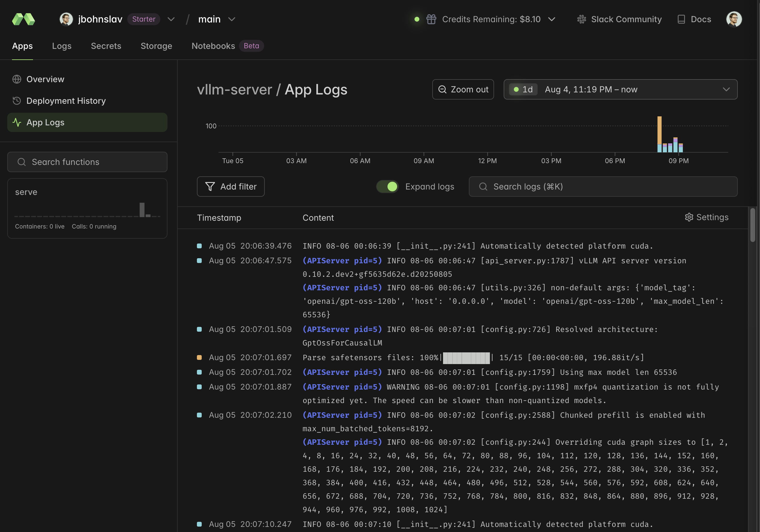This screenshot has height=532, width=760.
Task: Switch to the Logs tab
Action: click(62, 46)
